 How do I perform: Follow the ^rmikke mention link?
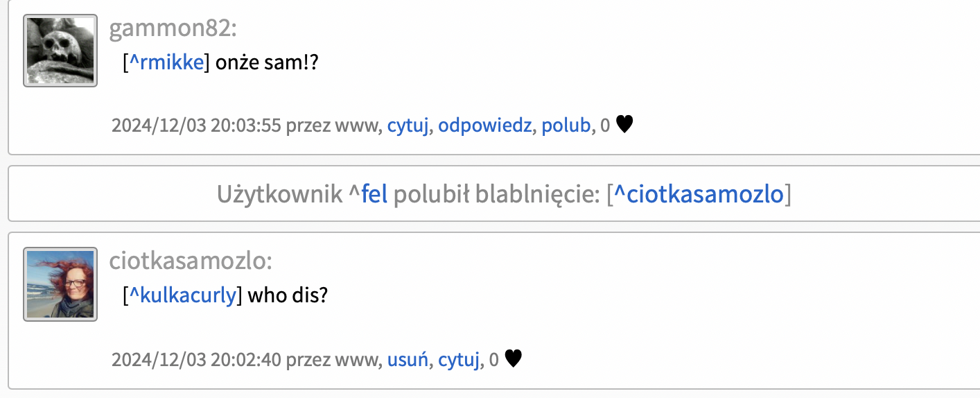pyautogui.click(x=166, y=62)
